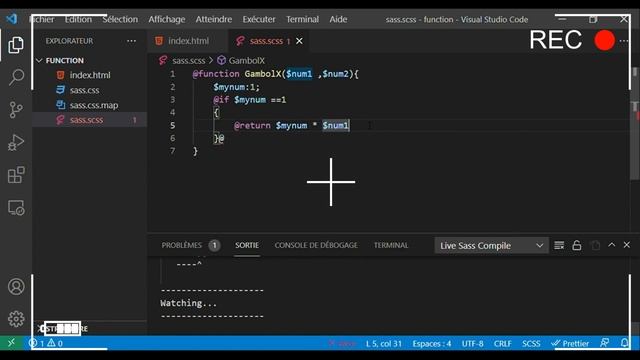Image resolution: width=640 pixels, height=360 pixels.
Task: Open the VS Code logo application menu
Action: [x=12, y=19]
